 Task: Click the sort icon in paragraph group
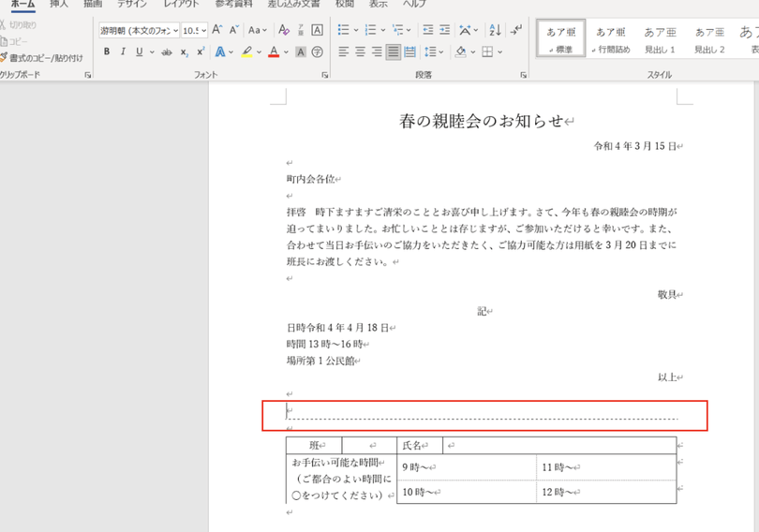pos(495,30)
